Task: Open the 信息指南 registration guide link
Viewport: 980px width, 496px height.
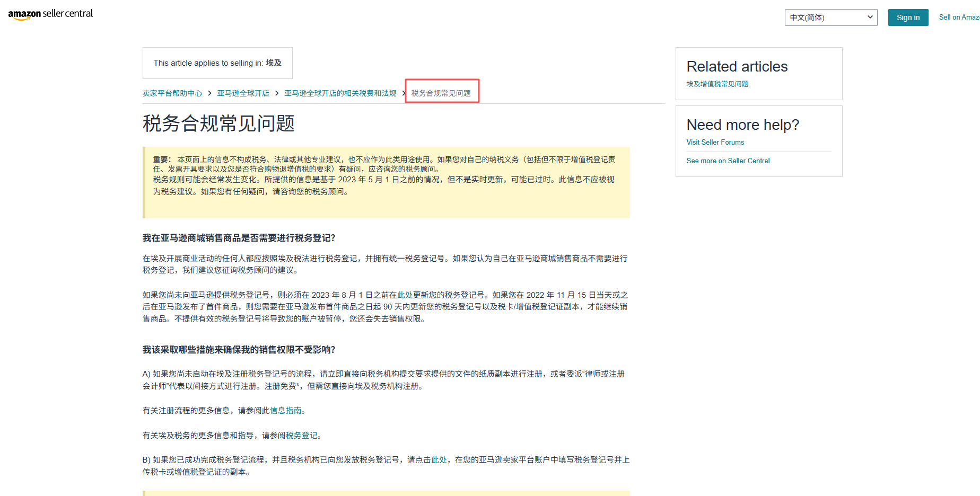Action: (285, 410)
